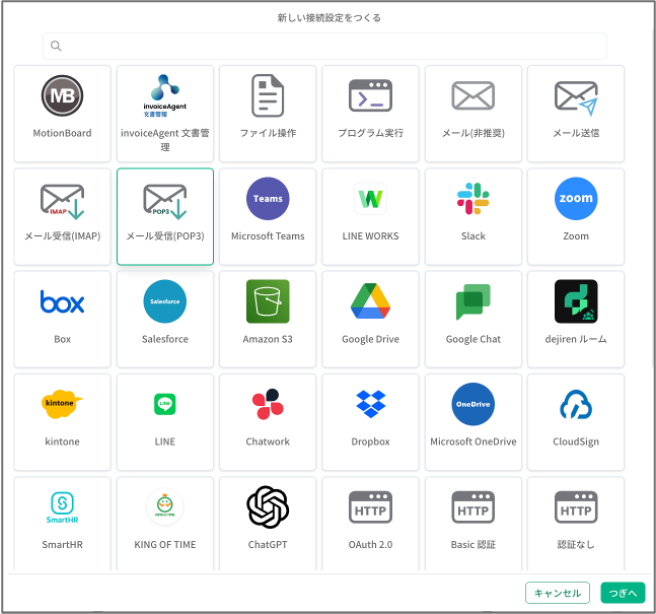656x614 pixels.
Task: Select the Slack connector icon
Action: tap(473, 199)
